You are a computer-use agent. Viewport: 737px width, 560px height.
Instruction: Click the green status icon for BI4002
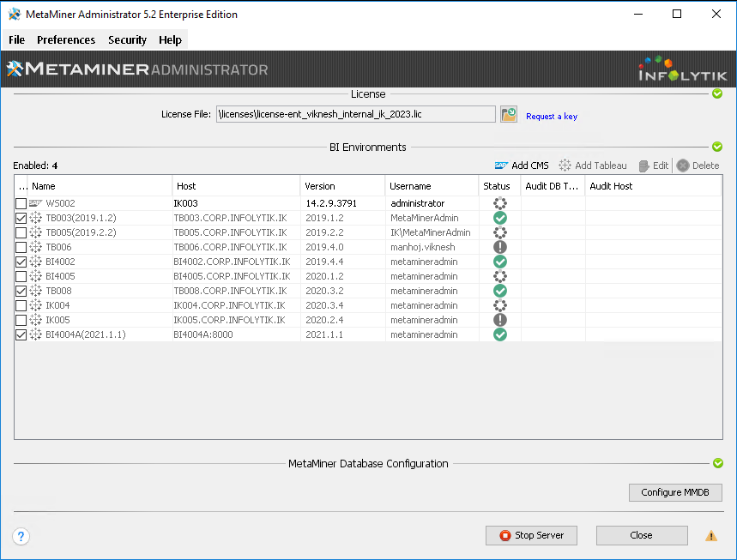(500, 262)
